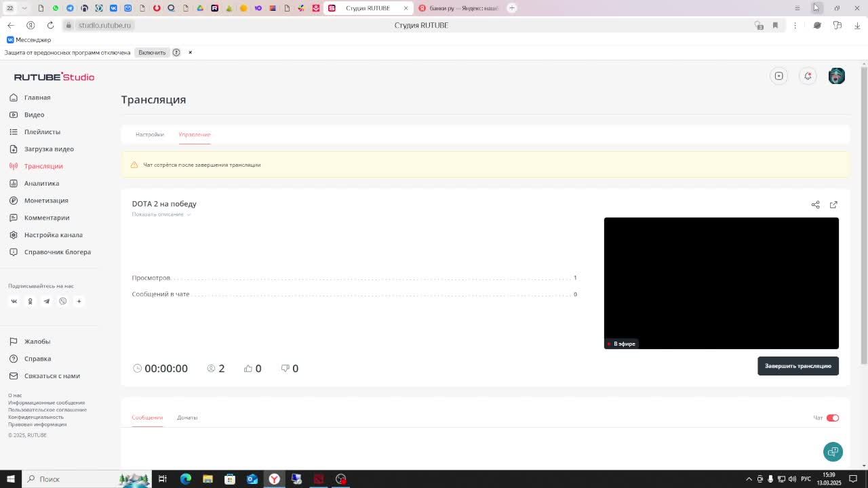
Task: Click the page vertical scrollbar
Action: [864, 217]
